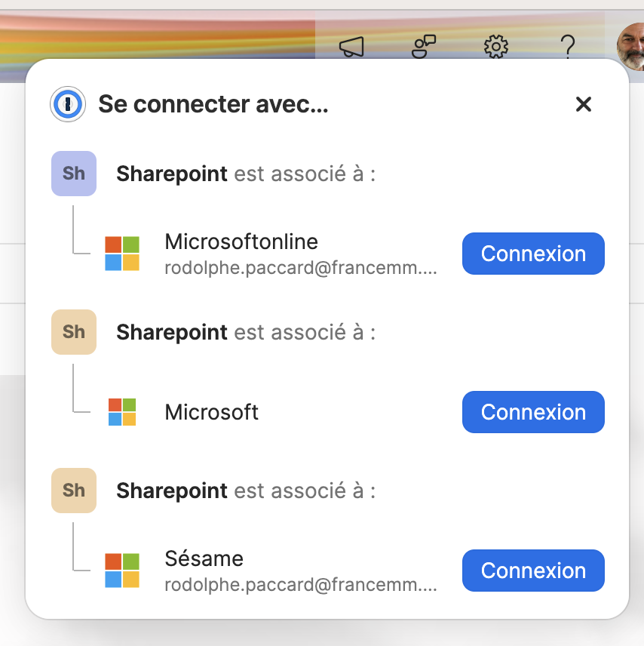Close the Se connecter avec popup
The height and width of the screenshot is (646, 644).
pyautogui.click(x=583, y=104)
